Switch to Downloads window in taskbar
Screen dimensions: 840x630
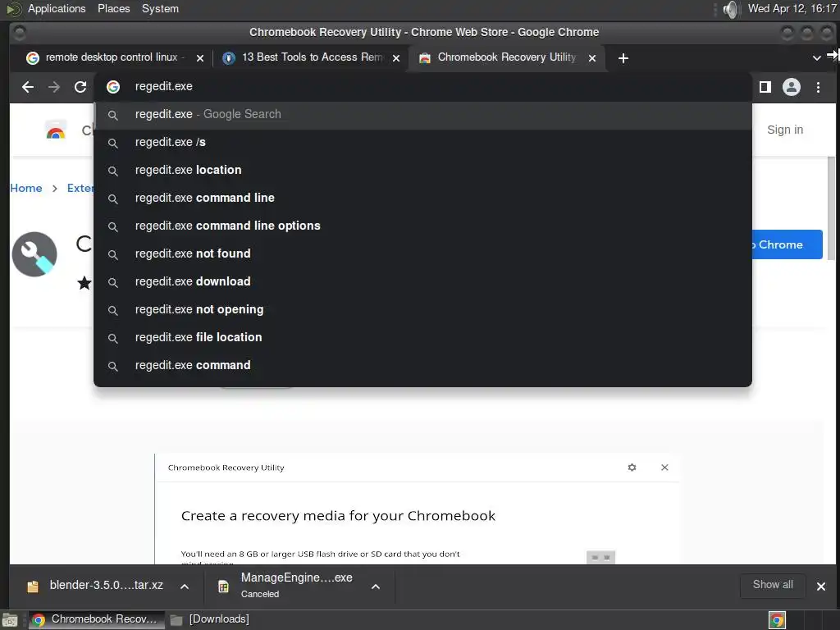click(210, 619)
